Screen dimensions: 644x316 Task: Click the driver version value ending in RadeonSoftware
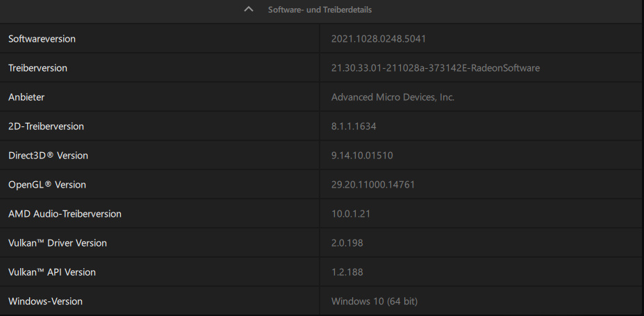[x=435, y=68]
